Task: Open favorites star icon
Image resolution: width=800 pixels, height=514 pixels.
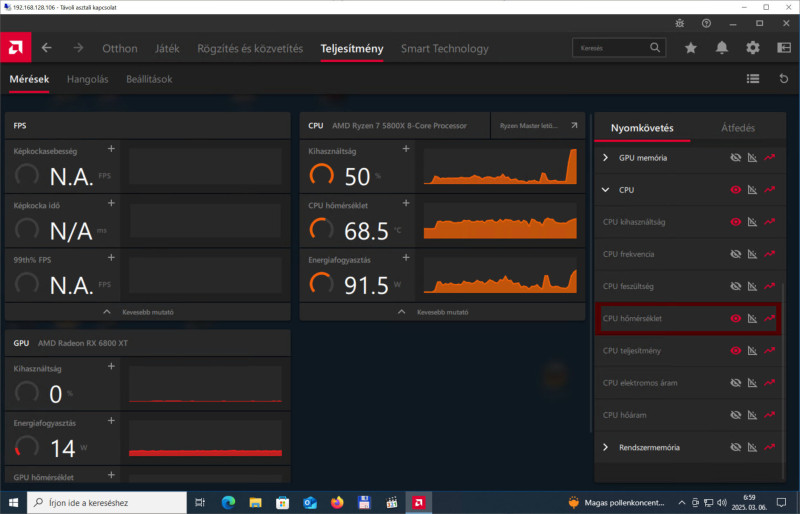Action: 690,48
